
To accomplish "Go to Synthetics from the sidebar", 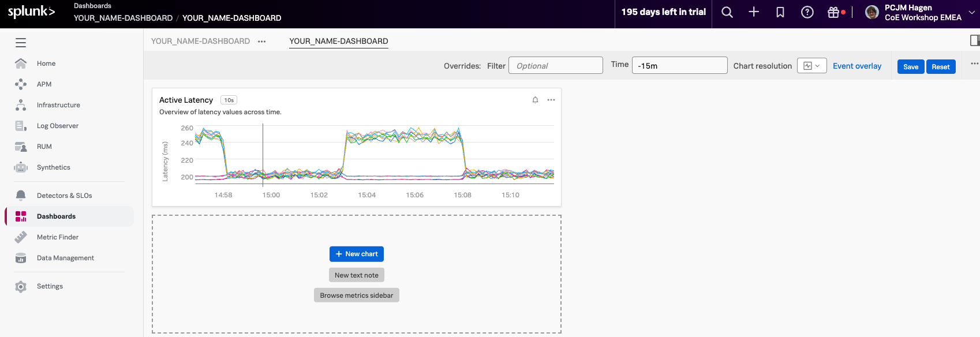I will click(53, 167).
